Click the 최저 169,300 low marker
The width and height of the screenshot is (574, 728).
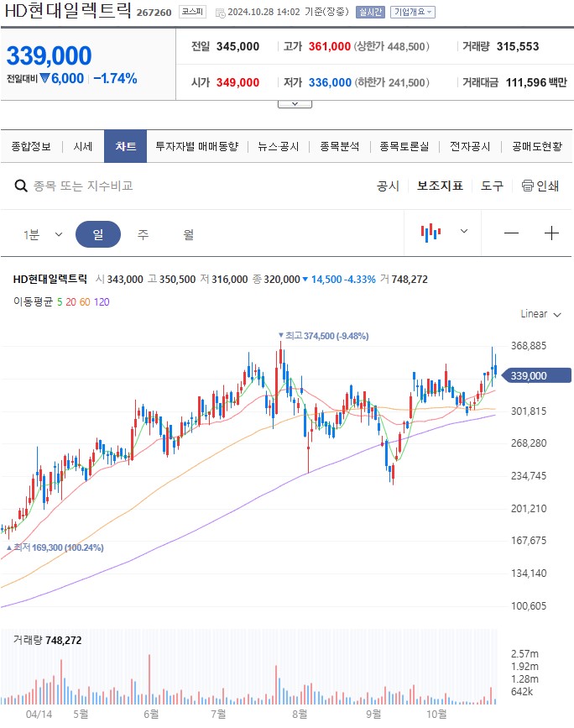(x=55, y=547)
